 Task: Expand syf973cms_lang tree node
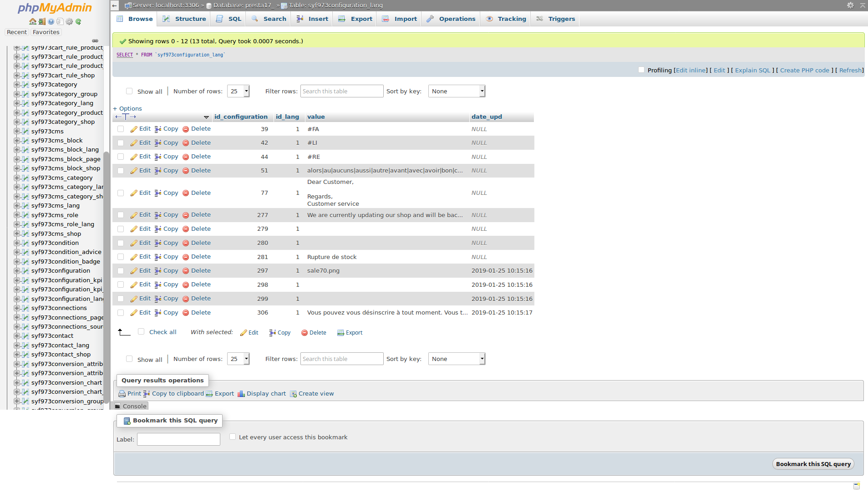click(x=16, y=206)
